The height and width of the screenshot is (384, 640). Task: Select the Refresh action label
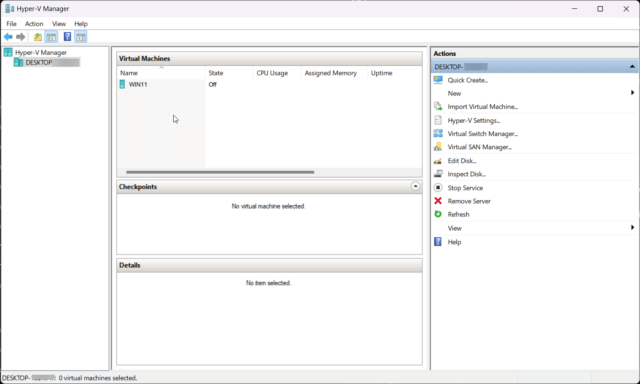point(458,215)
